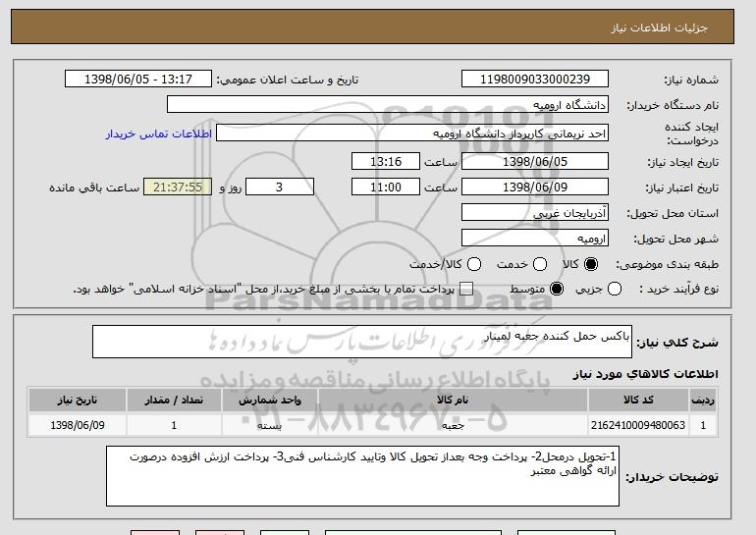The width and height of the screenshot is (756, 535).
Task: Select the کالا/خدمت radio button
Action: (474, 264)
